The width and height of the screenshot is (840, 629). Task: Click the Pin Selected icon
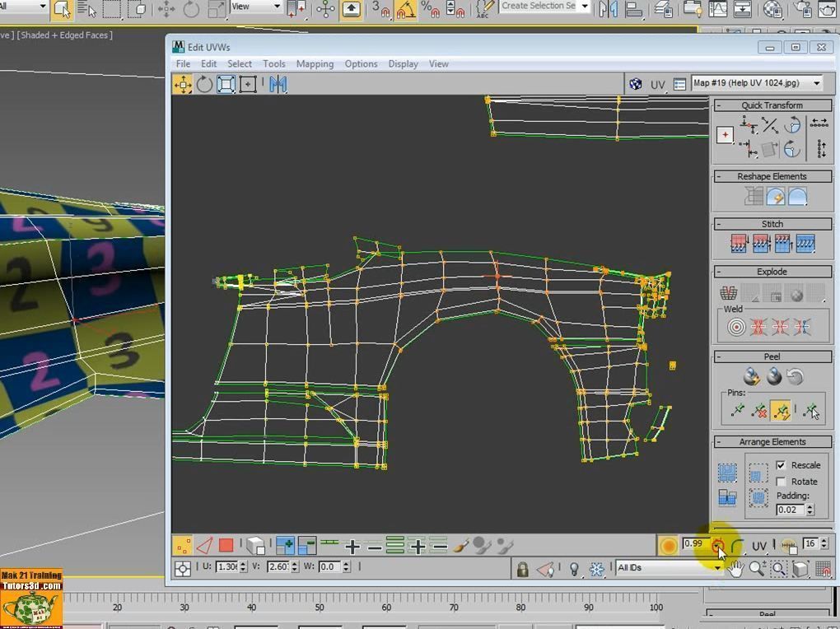click(x=737, y=411)
